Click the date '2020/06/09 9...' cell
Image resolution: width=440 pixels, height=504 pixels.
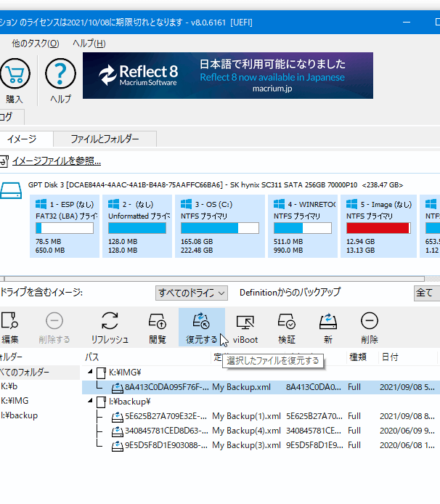[407, 431]
